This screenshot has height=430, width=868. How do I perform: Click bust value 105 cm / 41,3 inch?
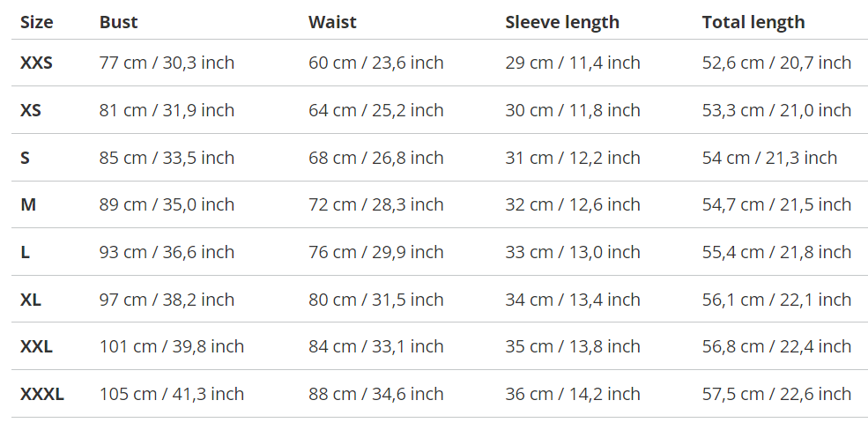click(x=172, y=394)
